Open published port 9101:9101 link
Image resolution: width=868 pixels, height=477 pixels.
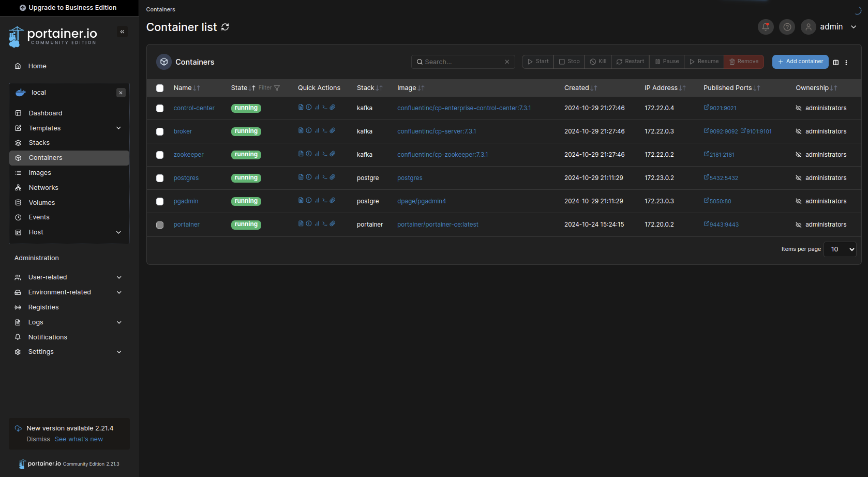[756, 131]
